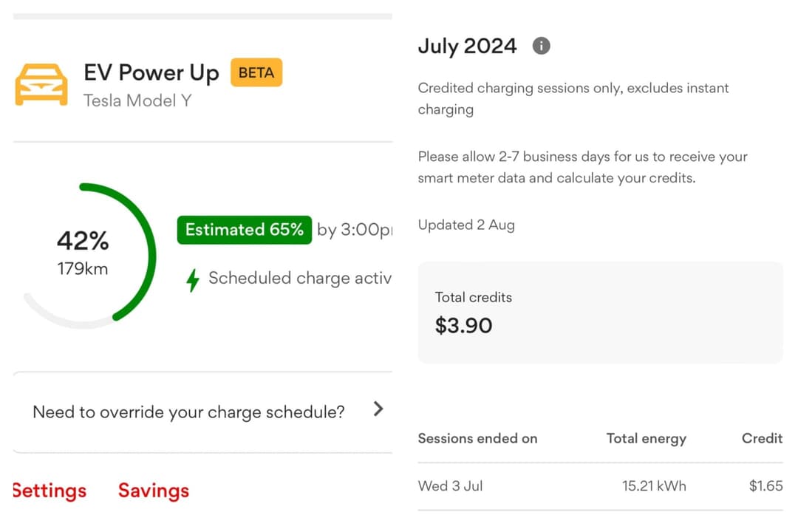The width and height of the screenshot is (798, 532).
Task: Tap the BETA badge
Action: pos(256,72)
